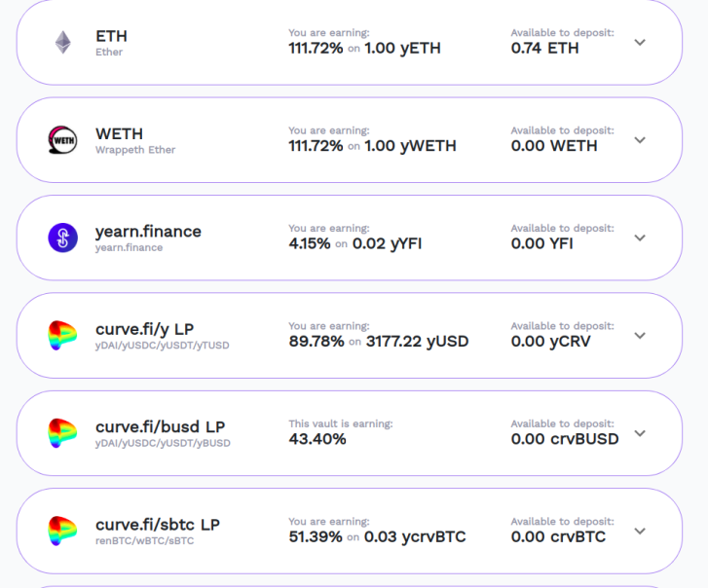708x588 pixels.
Task: Click the 'Wrappeth Ether' subtitle
Action: pos(135,150)
